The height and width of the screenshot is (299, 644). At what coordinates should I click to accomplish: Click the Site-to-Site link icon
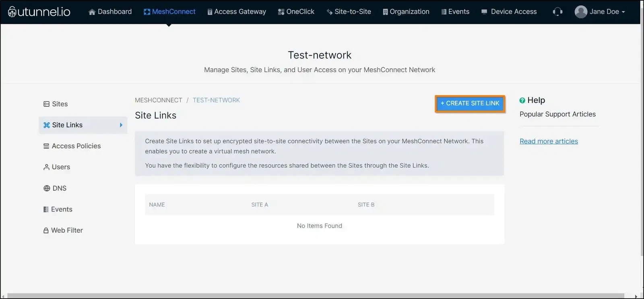[330, 12]
